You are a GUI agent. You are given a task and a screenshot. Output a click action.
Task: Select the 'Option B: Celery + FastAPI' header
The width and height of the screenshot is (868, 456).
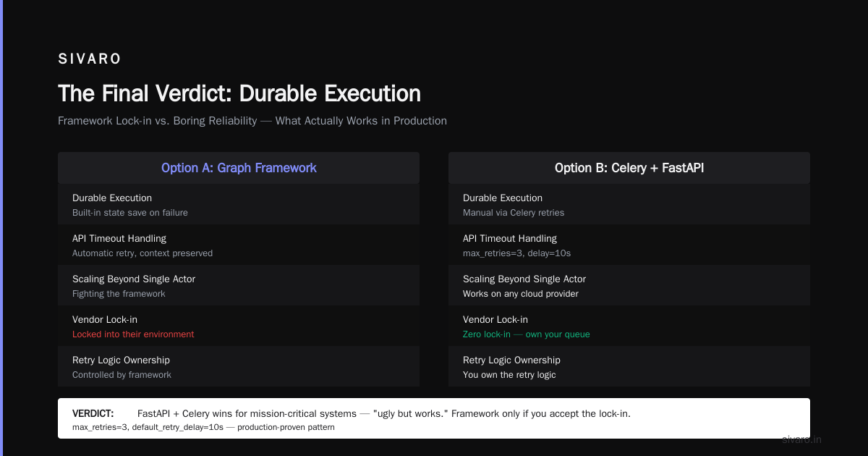(x=629, y=168)
